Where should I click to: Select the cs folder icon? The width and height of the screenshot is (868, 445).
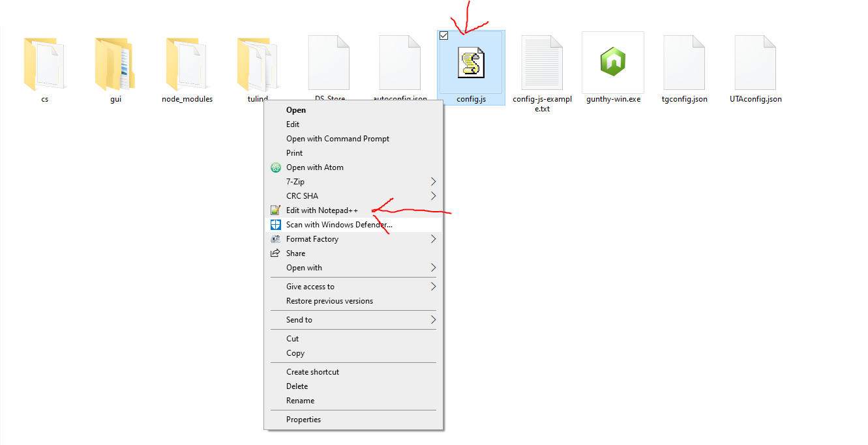coord(44,64)
